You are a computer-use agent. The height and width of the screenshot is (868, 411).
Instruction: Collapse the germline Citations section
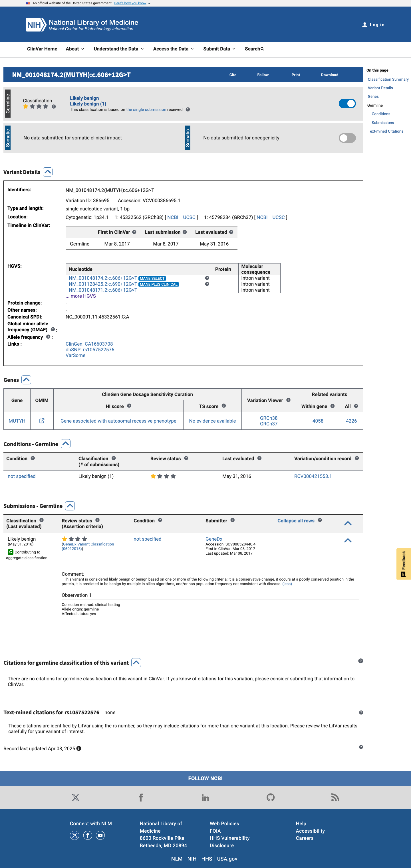coord(136,663)
